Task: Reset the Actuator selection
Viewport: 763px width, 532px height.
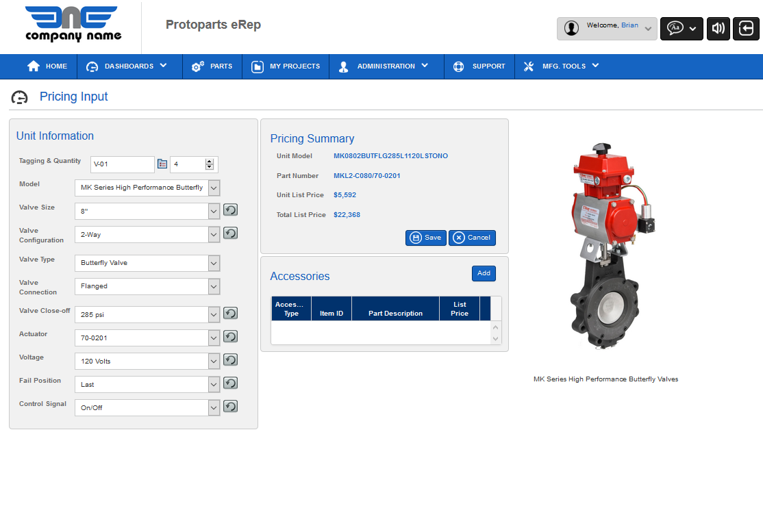Action: (x=231, y=336)
